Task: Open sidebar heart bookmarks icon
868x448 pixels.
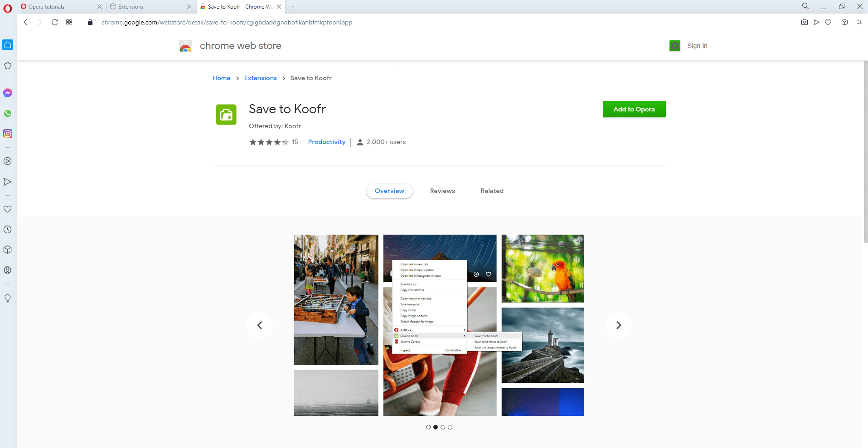Action: pyautogui.click(x=8, y=209)
